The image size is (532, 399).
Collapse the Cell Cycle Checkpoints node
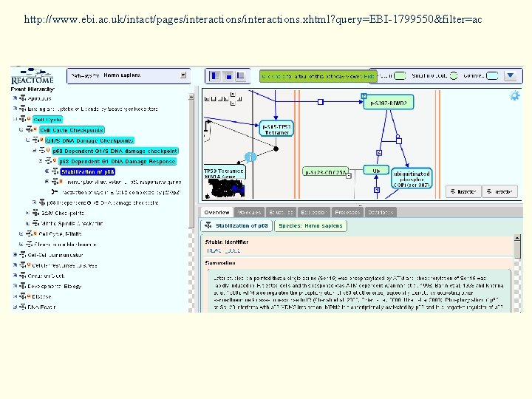[x=21, y=129]
